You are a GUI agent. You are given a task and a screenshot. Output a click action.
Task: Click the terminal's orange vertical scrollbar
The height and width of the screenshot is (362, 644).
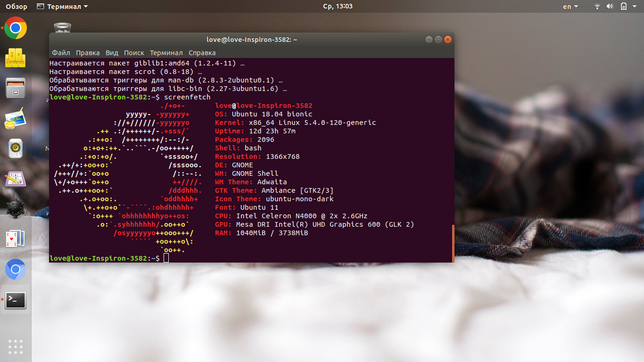point(453,243)
